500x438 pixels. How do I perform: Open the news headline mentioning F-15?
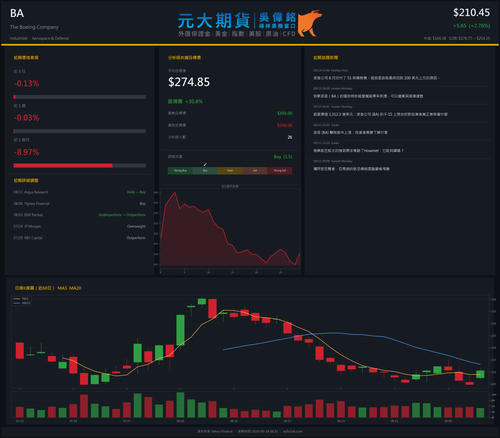coord(380,114)
